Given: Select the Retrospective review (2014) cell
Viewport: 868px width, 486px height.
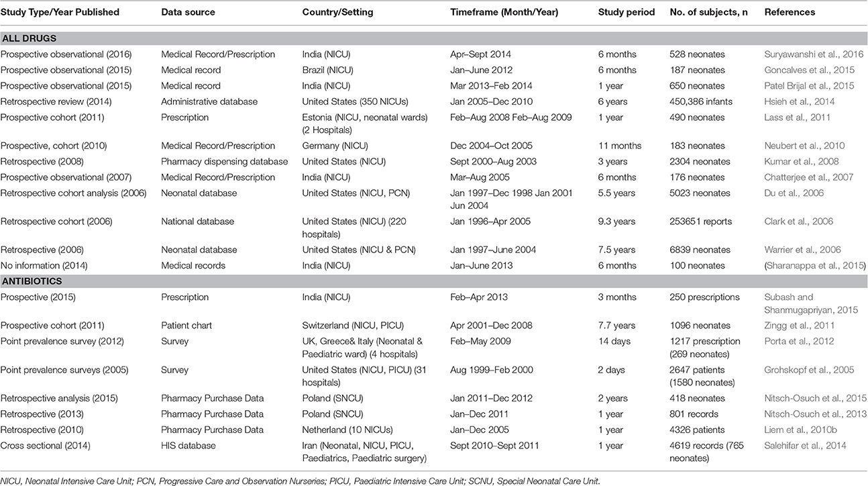Looking at the screenshot, I should pyautogui.click(x=56, y=101).
